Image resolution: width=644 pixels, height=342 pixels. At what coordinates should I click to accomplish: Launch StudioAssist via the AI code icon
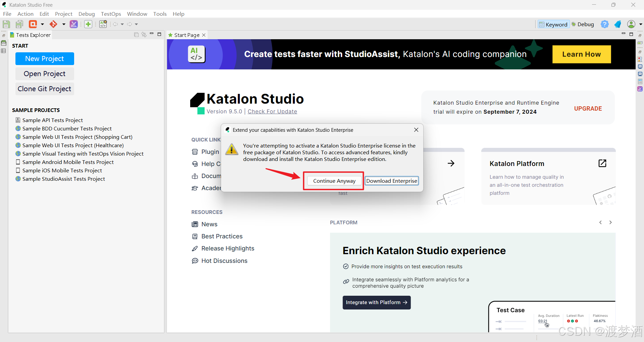[103, 24]
